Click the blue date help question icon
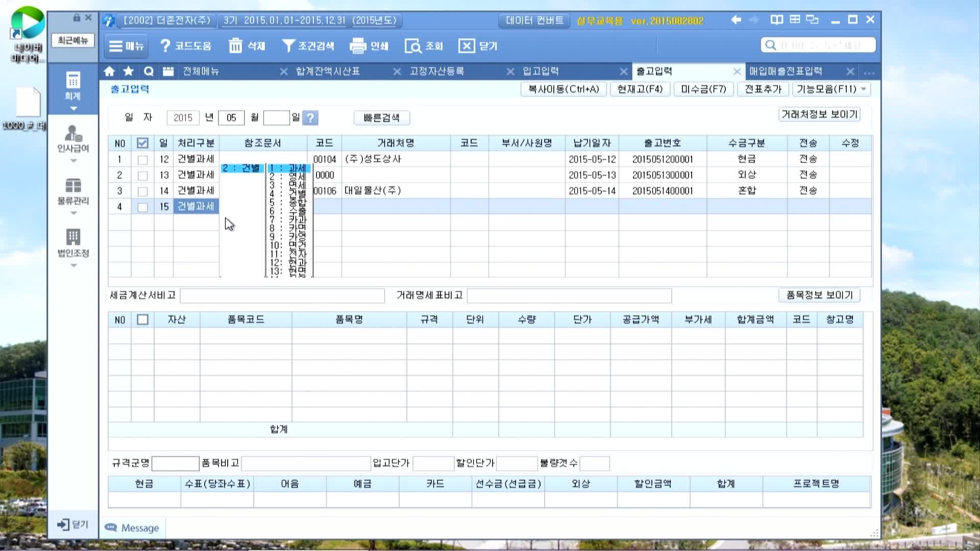Viewport: 980px width, 551px height. 310,118
